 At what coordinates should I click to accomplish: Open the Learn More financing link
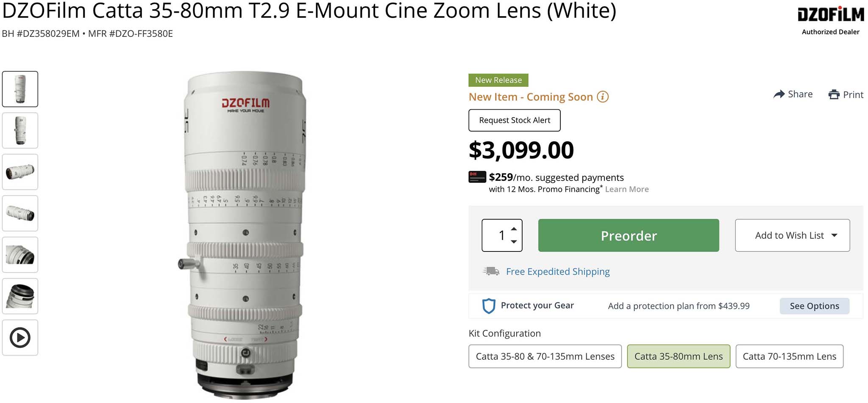coord(626,189)
